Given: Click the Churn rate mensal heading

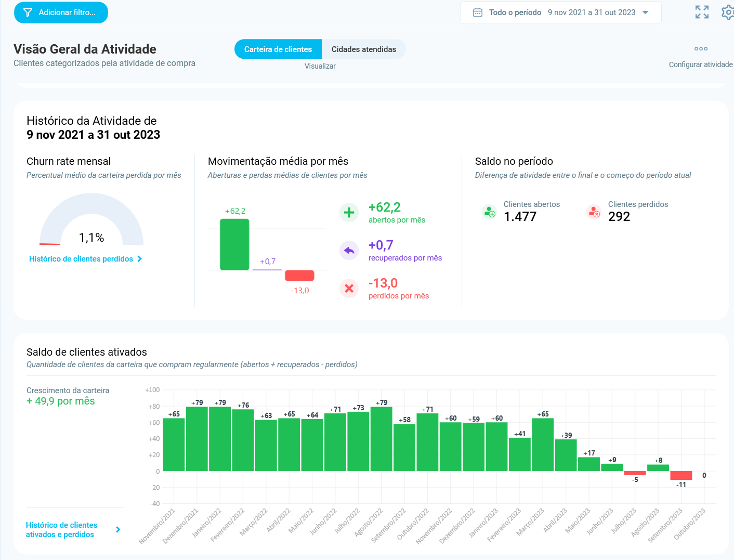Looking at the screenshot, I should (69, 161).
